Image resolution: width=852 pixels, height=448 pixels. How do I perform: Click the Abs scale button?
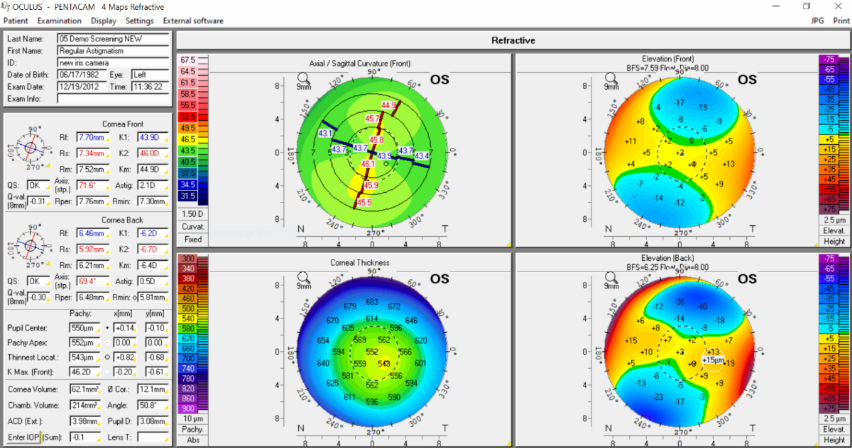point(192,440)
